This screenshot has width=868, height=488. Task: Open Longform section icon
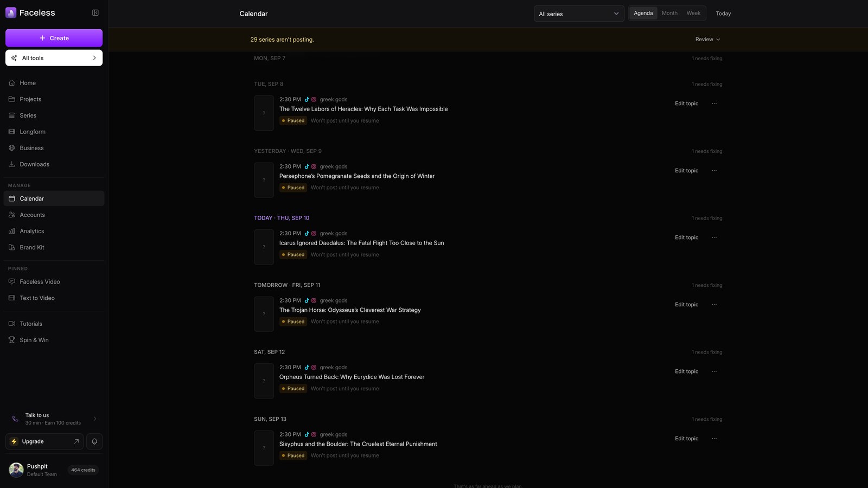click(12, 132)
